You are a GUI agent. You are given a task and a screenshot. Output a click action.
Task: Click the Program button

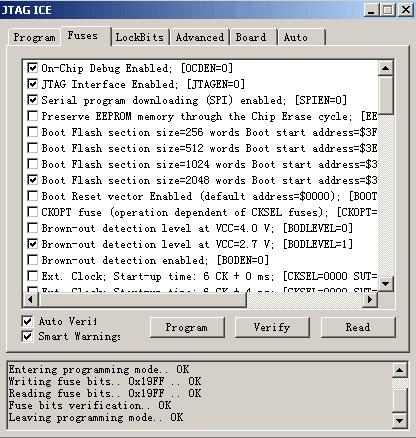point(187,327)
